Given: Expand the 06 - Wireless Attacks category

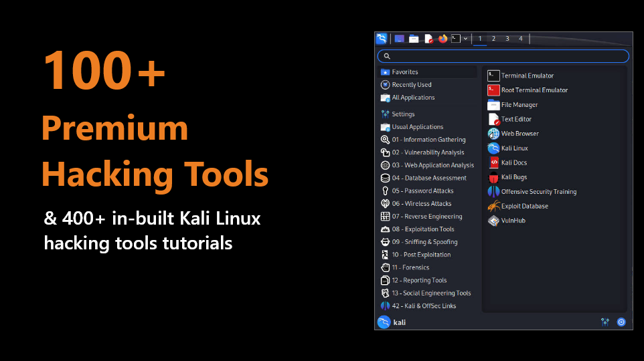Looking at the screenshot, I should 421,204.
